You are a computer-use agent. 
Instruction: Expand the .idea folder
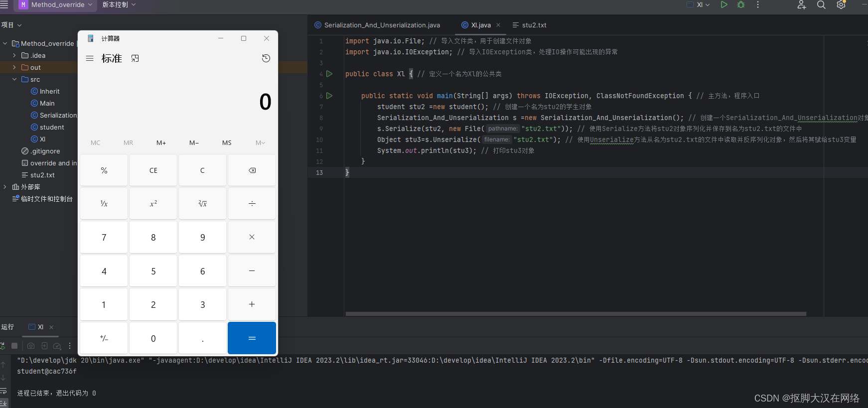[14, 55]
